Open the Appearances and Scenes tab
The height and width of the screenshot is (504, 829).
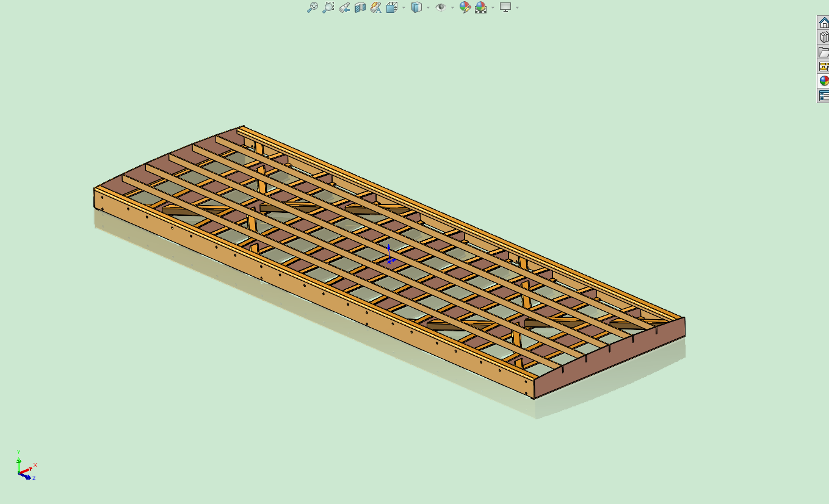click(x=824, y=81)
